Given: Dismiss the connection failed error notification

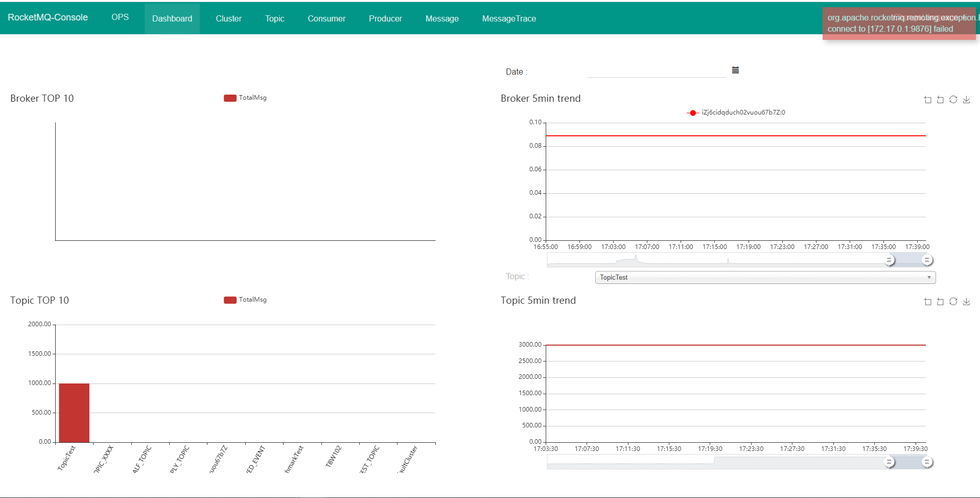Looking at the screenshot, I should click(x=899, y=23).
